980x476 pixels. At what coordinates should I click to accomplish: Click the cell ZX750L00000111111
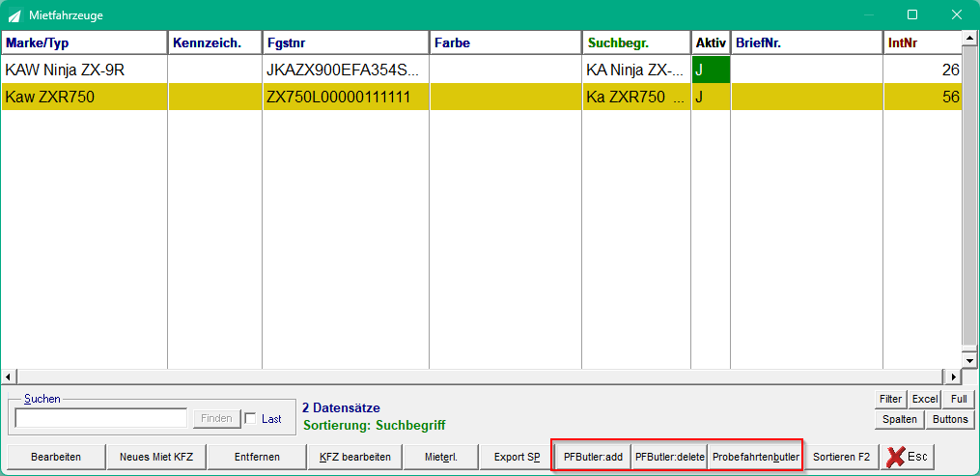coord(346,97)
